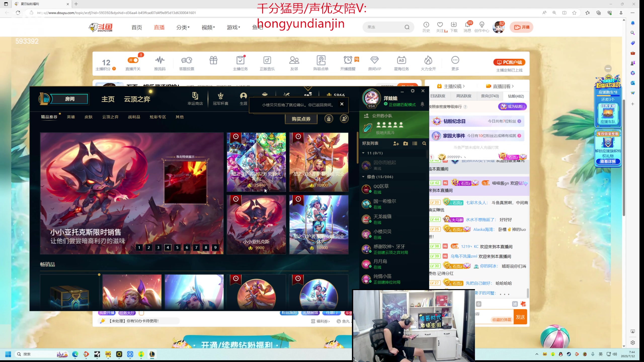Open Douyu 消息 messages bell
Image resolution: width=644 pixels, height=362 pixels.
click(467, 27)
